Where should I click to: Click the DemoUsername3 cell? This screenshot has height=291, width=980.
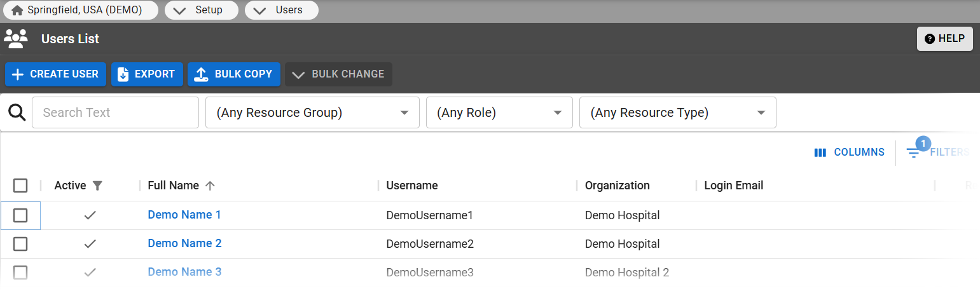click(x=430, y=273)
